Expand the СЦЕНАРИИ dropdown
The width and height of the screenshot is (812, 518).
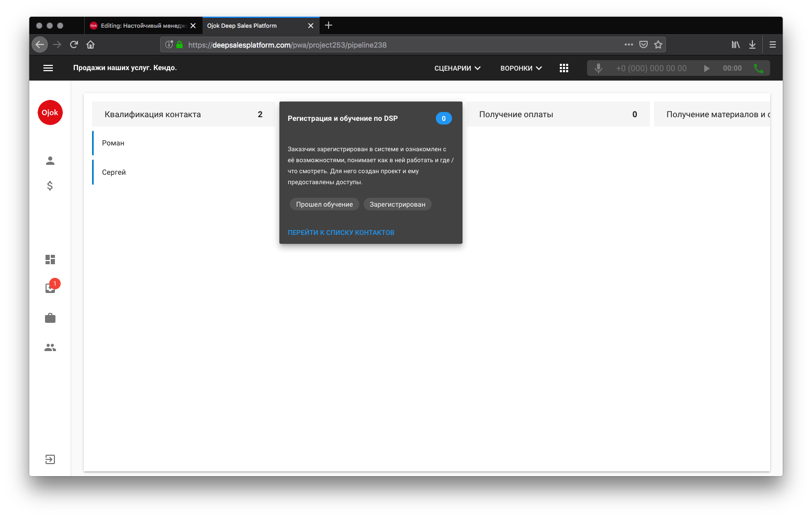click(x=457, y=68)
